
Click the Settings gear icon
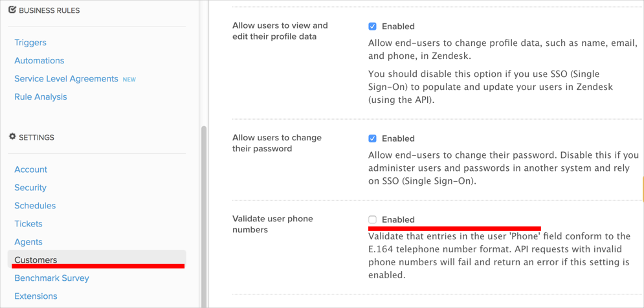12,137
